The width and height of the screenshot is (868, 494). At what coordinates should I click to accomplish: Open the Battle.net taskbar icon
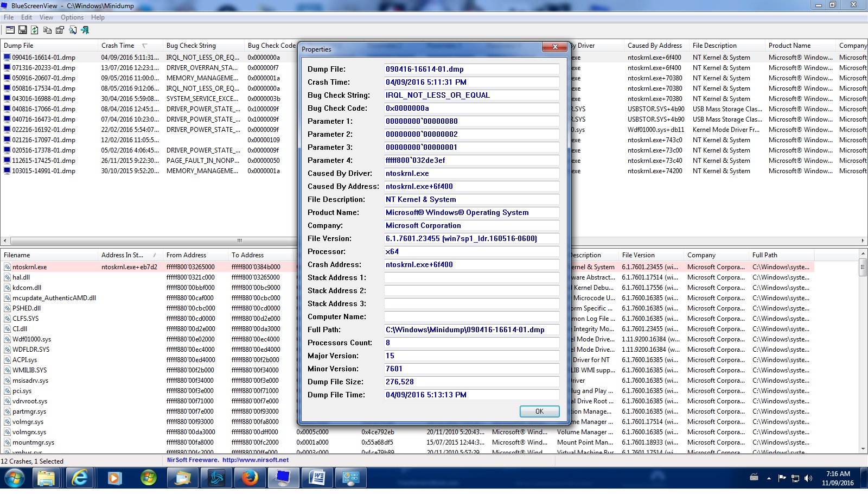(216, 478)
